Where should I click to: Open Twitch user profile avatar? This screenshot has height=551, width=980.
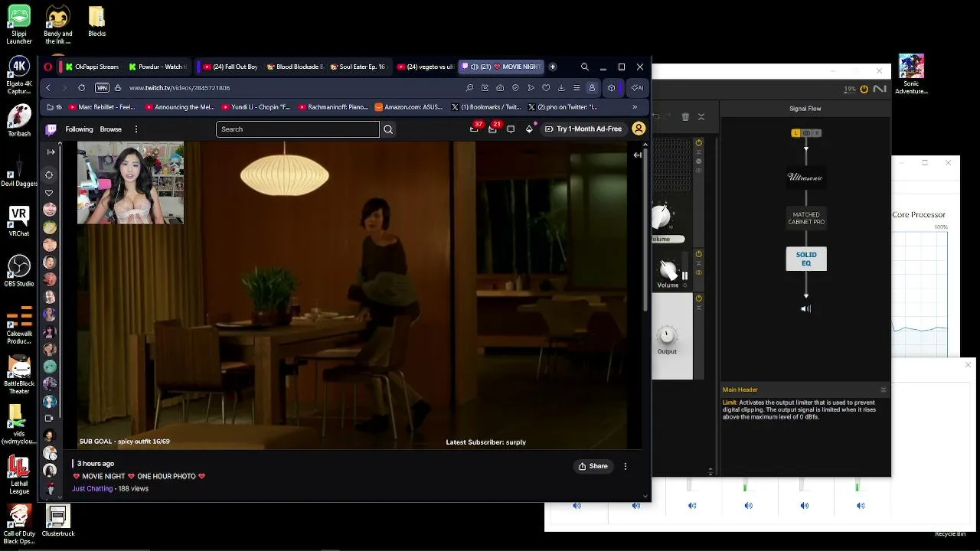(639, 129)
